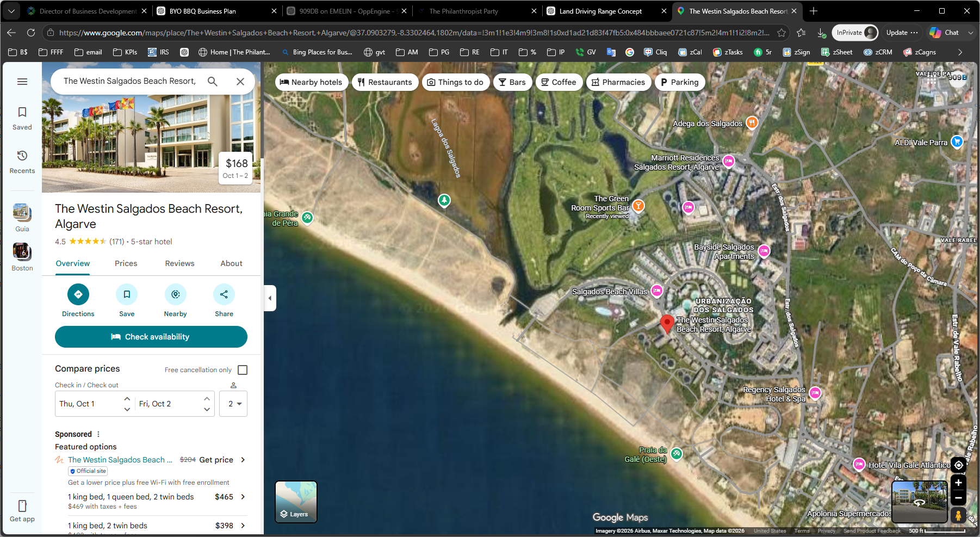Switch to BYO BBQ Business Plan tab
980x537 pixels.
(x=216, y=11)
